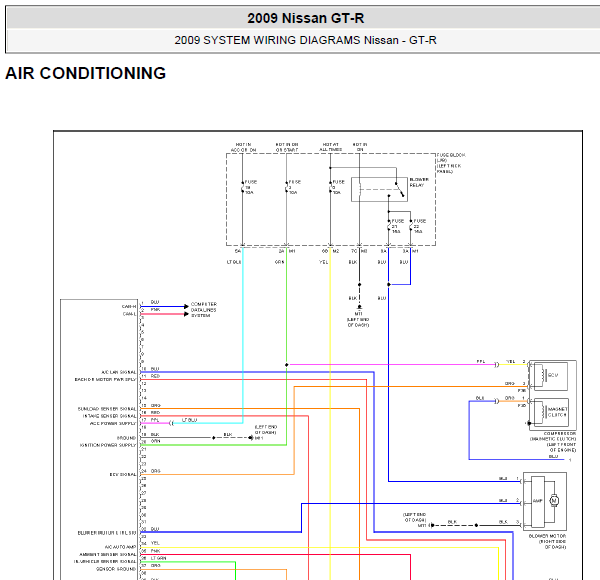Click the "BLOWER MOTOR (RIGHT SIDE OF DASH)" caption
This screenshot has height=580, width=600.
tap(548, 541)
